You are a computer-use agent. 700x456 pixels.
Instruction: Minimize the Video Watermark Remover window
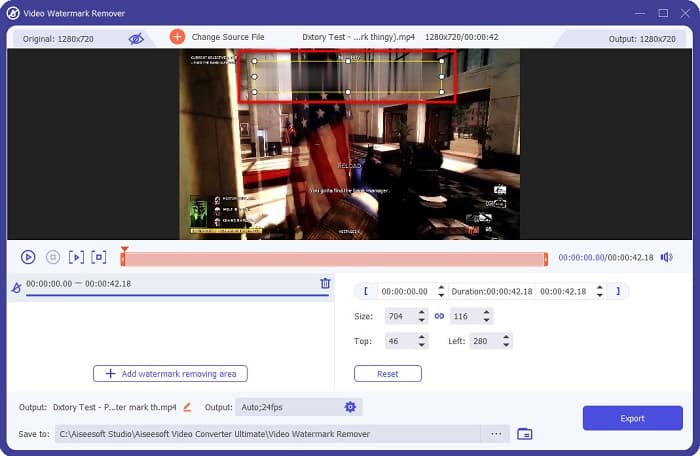coord(640,13)
